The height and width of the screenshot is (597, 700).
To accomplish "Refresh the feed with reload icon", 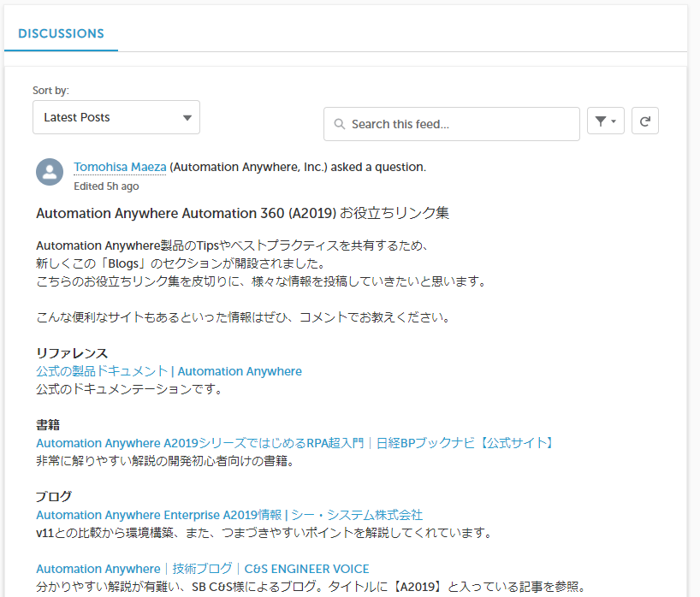I will point(644,121).
